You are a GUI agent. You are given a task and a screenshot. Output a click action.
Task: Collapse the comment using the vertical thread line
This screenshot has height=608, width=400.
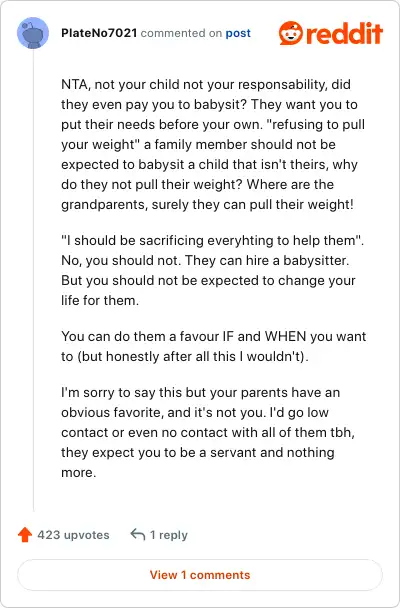(x=33, y=279)
